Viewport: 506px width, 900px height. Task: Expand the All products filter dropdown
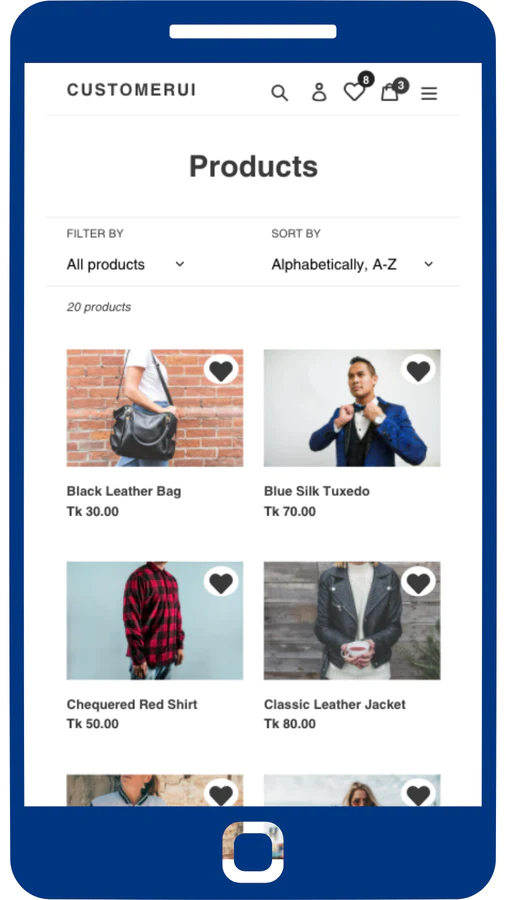tap(126, 264)
